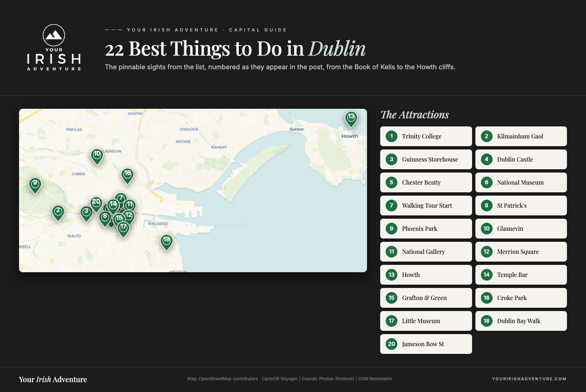
Task: Click the Sutton label on the map
Action: coord(297,129)
